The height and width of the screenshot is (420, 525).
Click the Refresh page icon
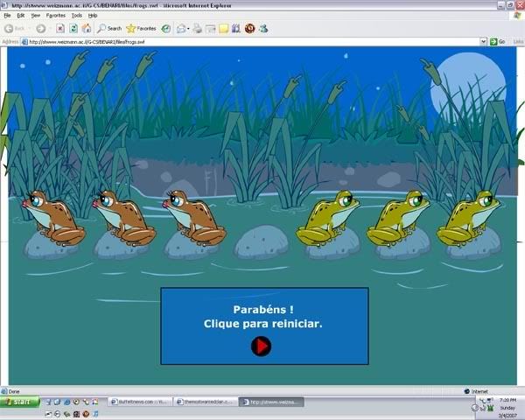tap(73, 28)
